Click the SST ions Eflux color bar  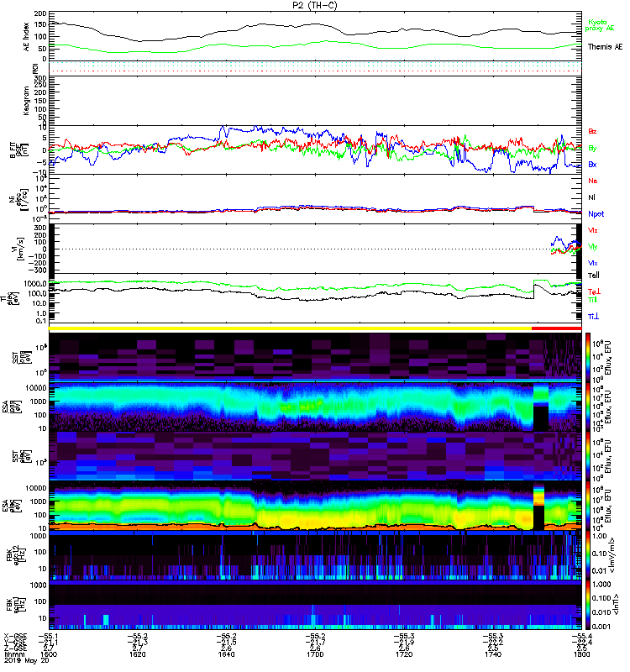click(x=588, y=357)
